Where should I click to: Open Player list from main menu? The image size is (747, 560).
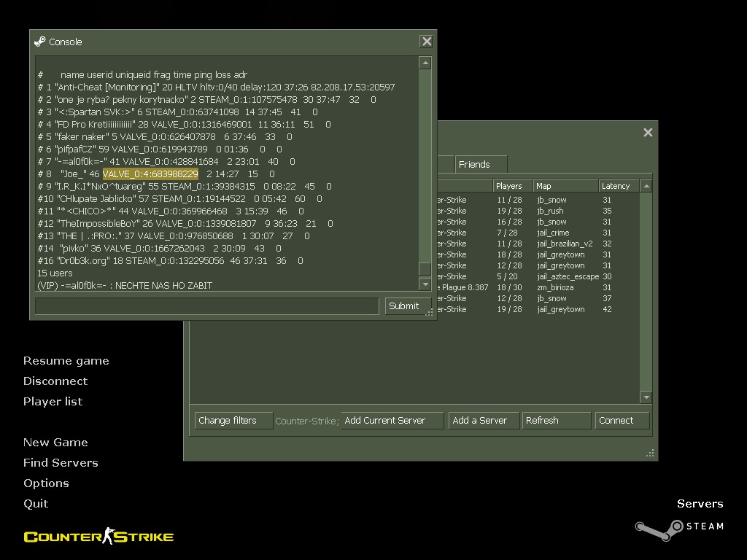tap(53, 402)
